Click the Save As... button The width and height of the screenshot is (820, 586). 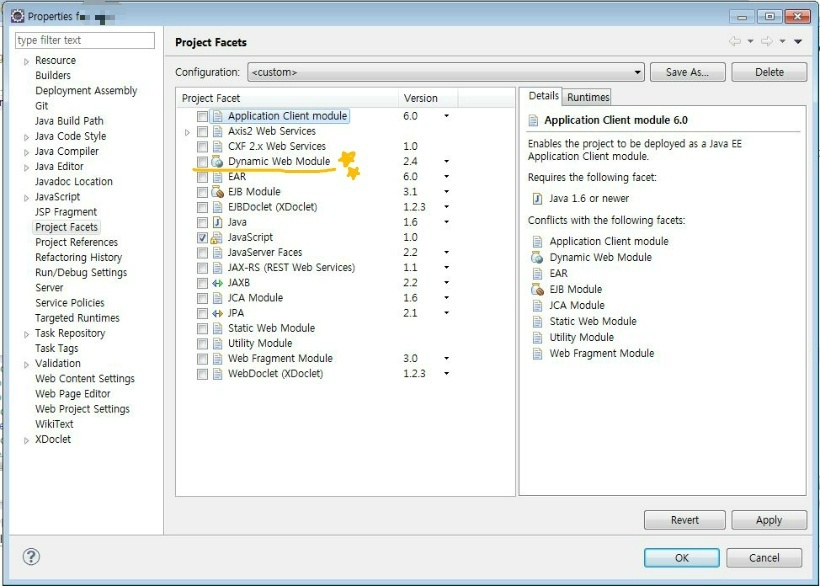(x=687, y=72)
